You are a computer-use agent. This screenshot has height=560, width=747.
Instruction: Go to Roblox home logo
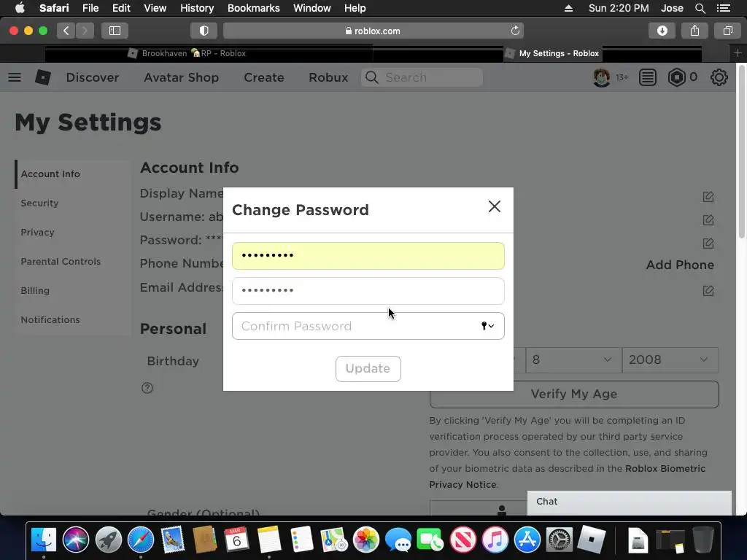tap(43, 77)
